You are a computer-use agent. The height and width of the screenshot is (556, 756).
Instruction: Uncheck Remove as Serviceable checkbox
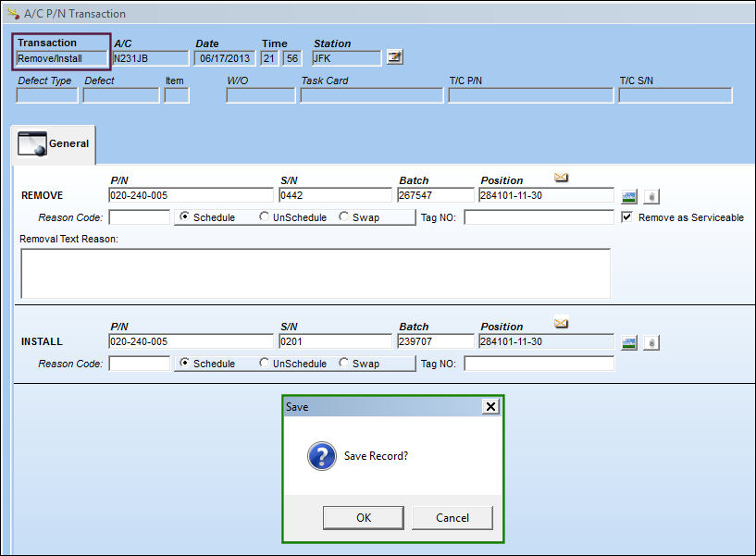click(626, 217)
